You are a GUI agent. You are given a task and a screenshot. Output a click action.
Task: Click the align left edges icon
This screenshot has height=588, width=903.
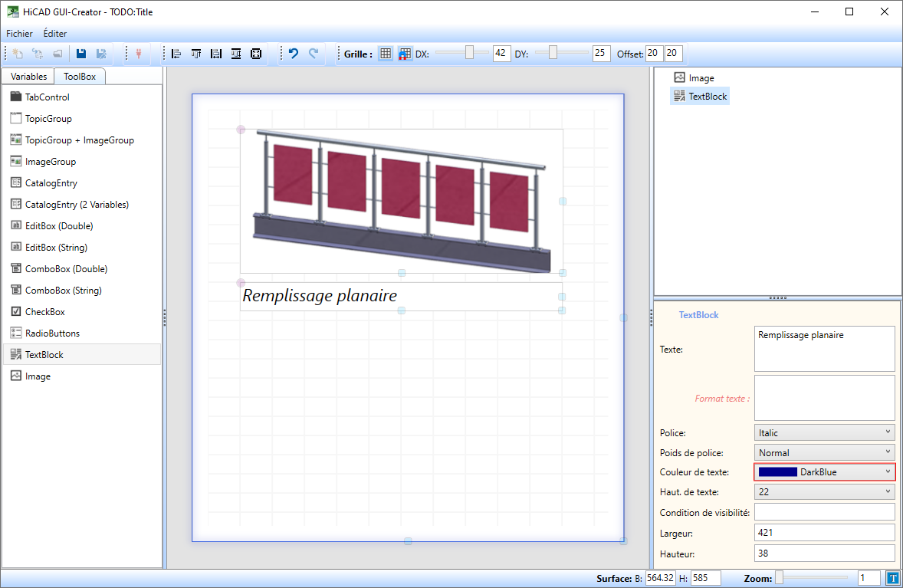(176, 54)
